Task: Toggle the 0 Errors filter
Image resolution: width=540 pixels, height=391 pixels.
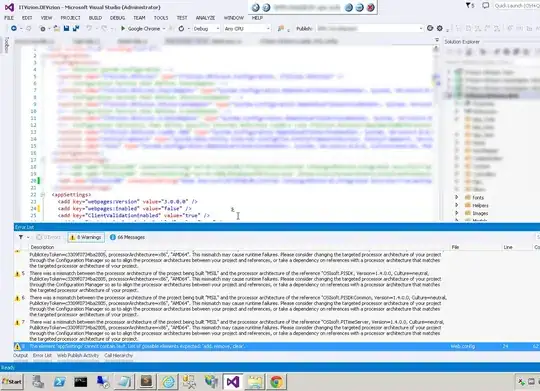Action: (x=49, y=237)
